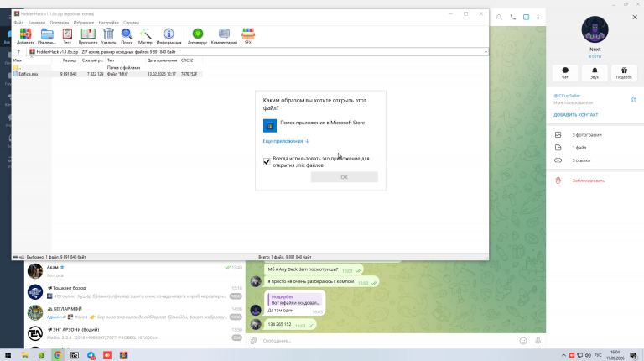This screenshot has width=644, height=361.
Task: Click ДОБАВИТЬ КОНТАКТ link
Action: pos(575,115)
